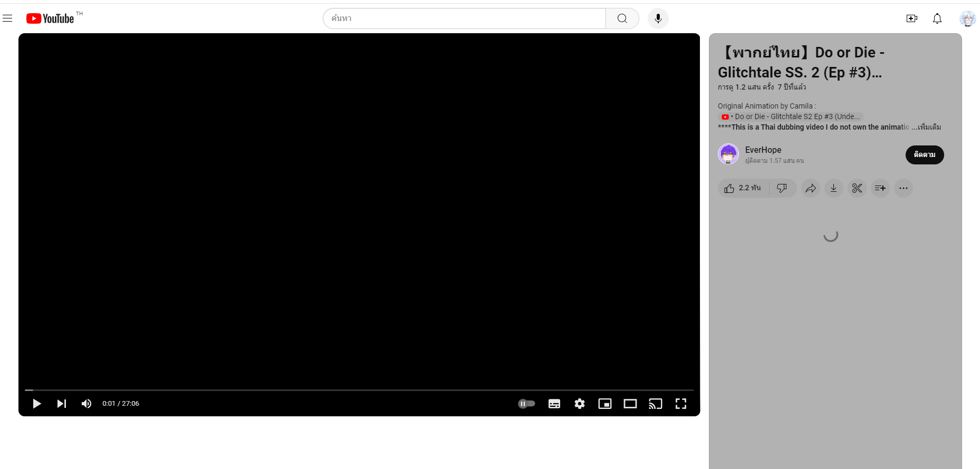
Task: Subscribe with the ติดตาม button
Action: [x=925, y=155]
